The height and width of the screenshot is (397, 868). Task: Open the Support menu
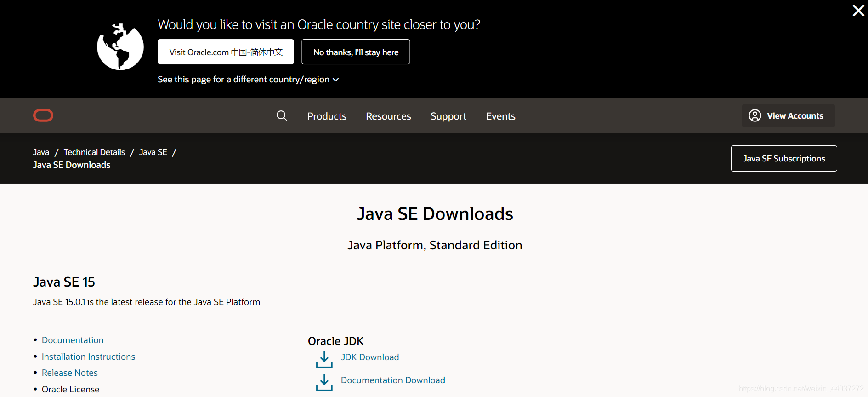(x=448, y=116)
